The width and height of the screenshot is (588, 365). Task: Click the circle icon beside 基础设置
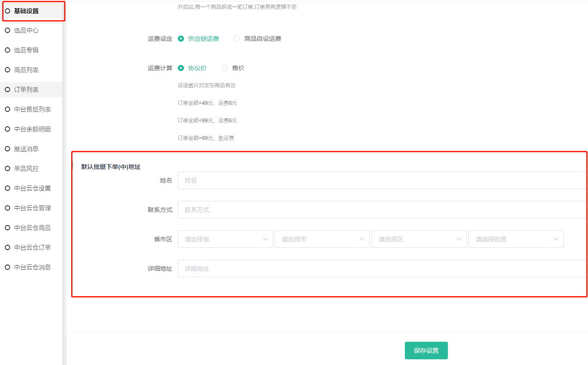tap(7, 11)
